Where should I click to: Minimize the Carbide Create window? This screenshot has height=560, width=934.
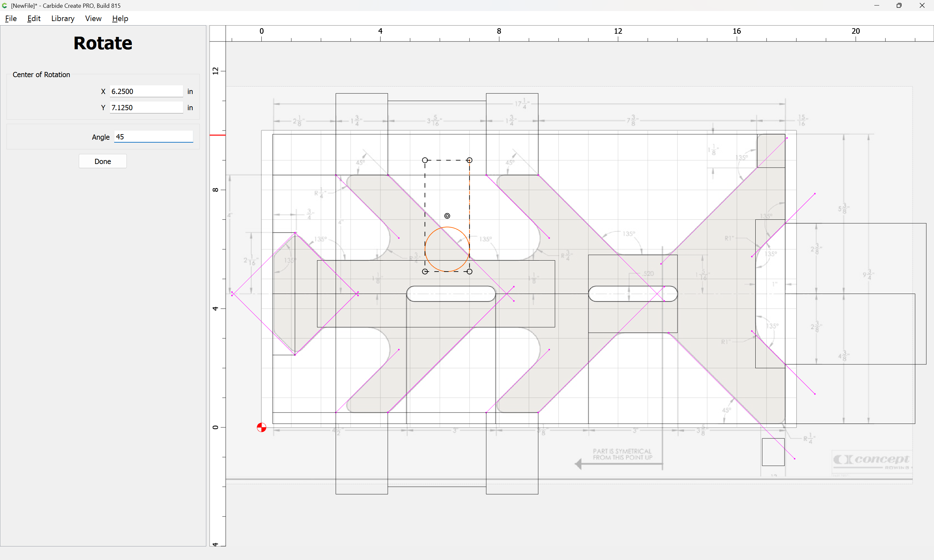tap(877, 5)
